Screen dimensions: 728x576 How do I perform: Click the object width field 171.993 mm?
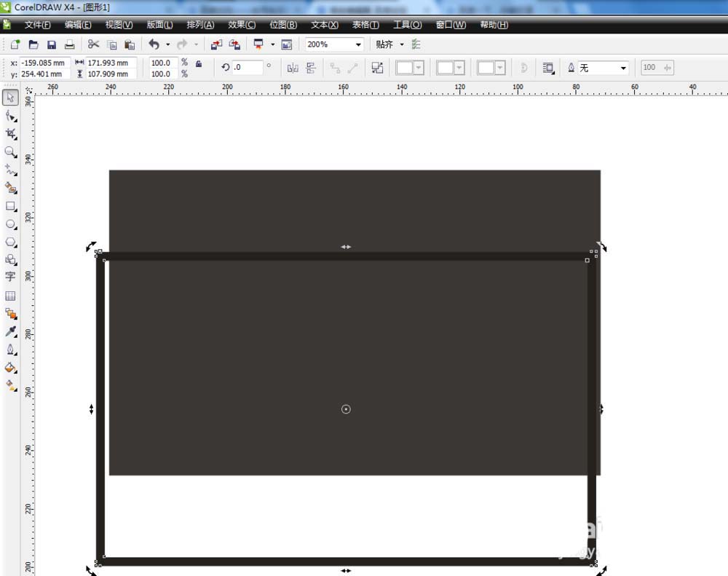click(111, 63)
